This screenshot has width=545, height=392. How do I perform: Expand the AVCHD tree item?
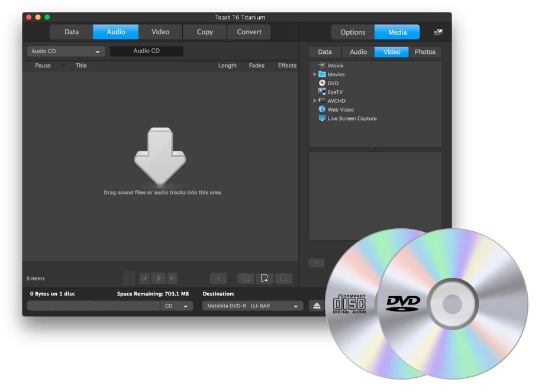pyautogui.click(x=315, y=101)
